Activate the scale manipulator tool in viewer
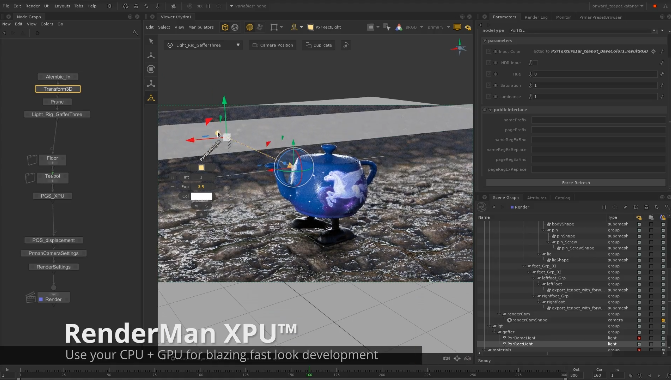671x380 pixels. pyautogui.click(x=151, y=84)
